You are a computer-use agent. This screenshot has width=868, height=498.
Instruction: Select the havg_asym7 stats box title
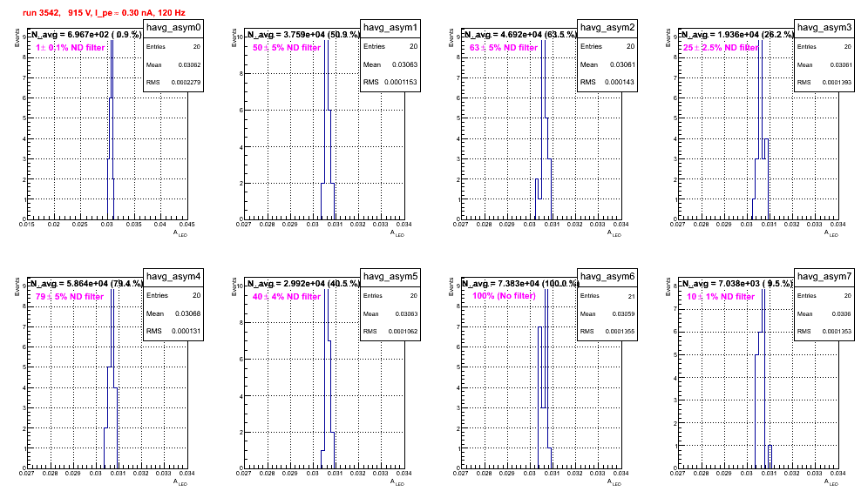click(x=824, y=276)
